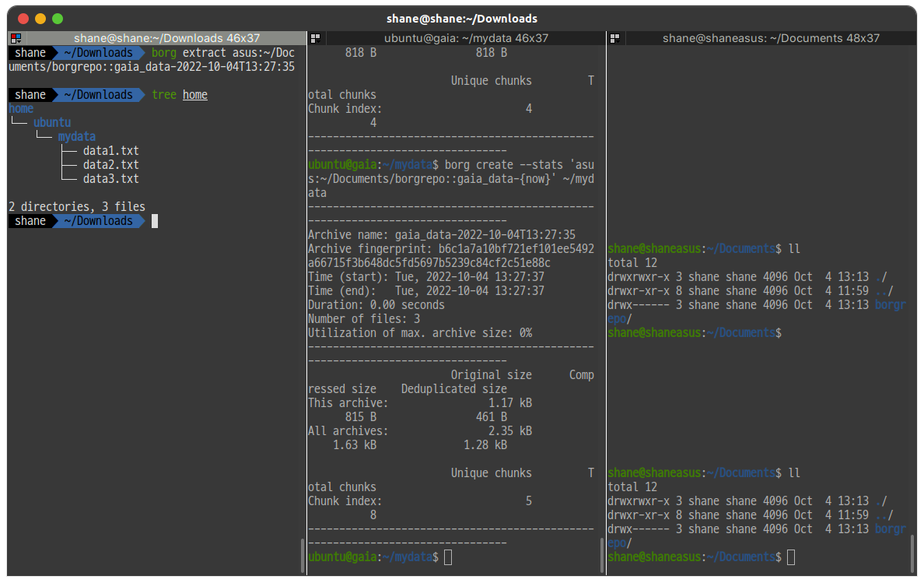Click the 'All archives:' stats row

click(x=419, y=438)
